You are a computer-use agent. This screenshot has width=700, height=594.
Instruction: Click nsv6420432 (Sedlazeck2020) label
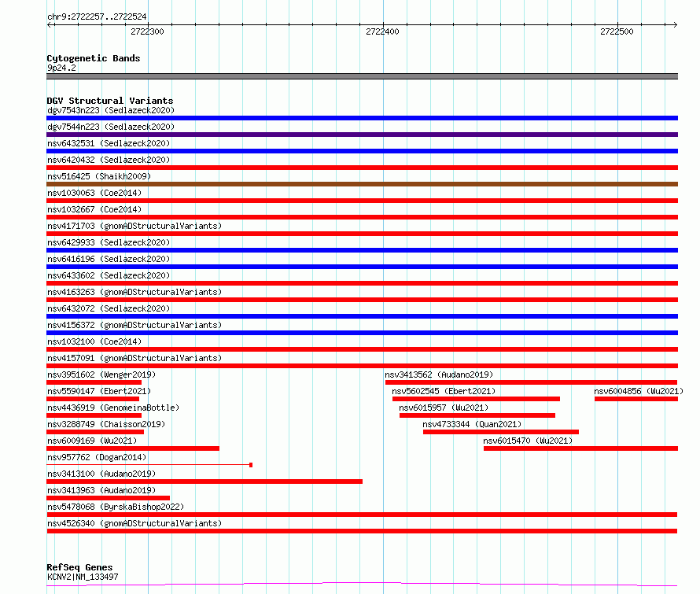109,160
